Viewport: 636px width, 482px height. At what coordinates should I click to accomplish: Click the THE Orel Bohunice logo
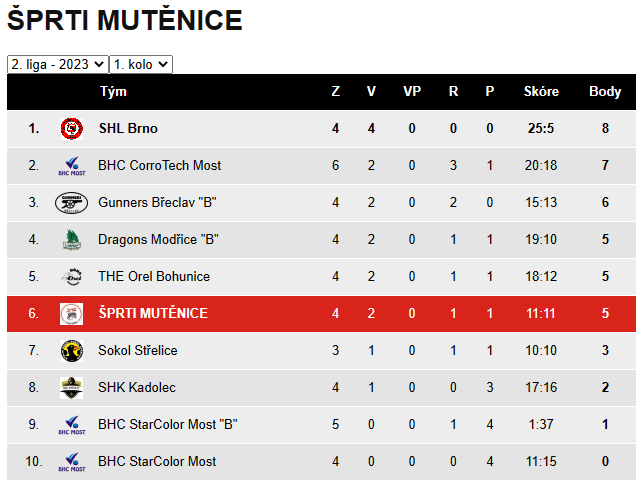(x=72, y=277)
